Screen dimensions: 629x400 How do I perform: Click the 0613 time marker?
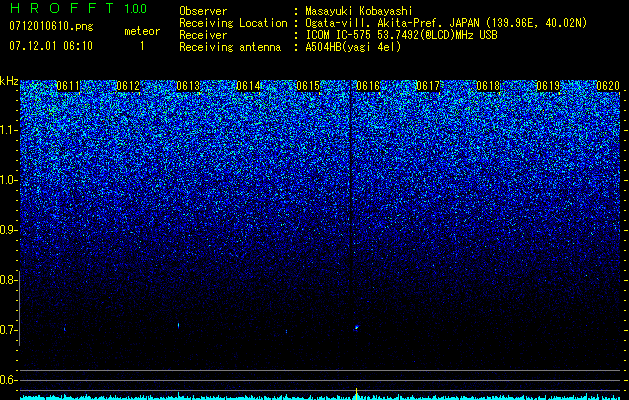point(188,86)
